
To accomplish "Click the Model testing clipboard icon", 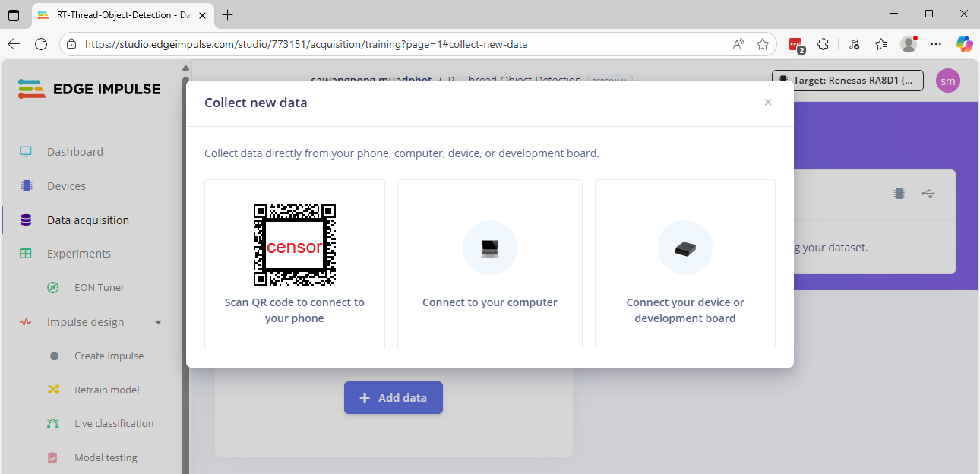I will [53, 458].
